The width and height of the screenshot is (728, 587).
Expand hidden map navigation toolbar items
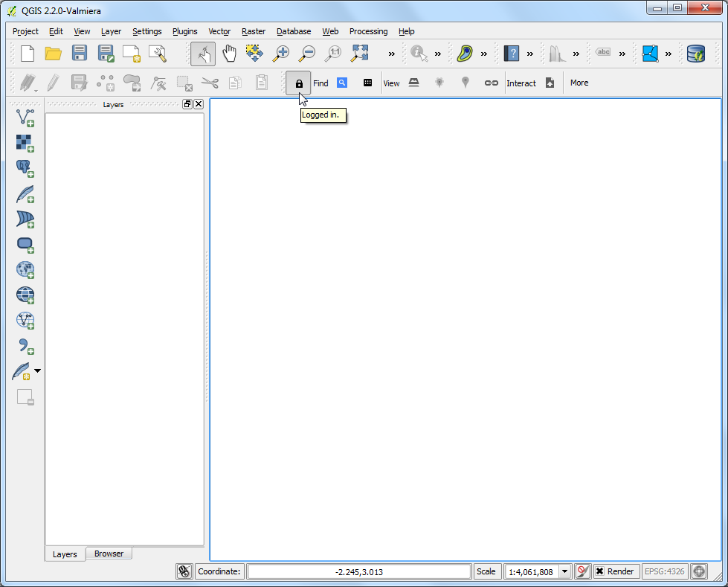coord(392,54)
